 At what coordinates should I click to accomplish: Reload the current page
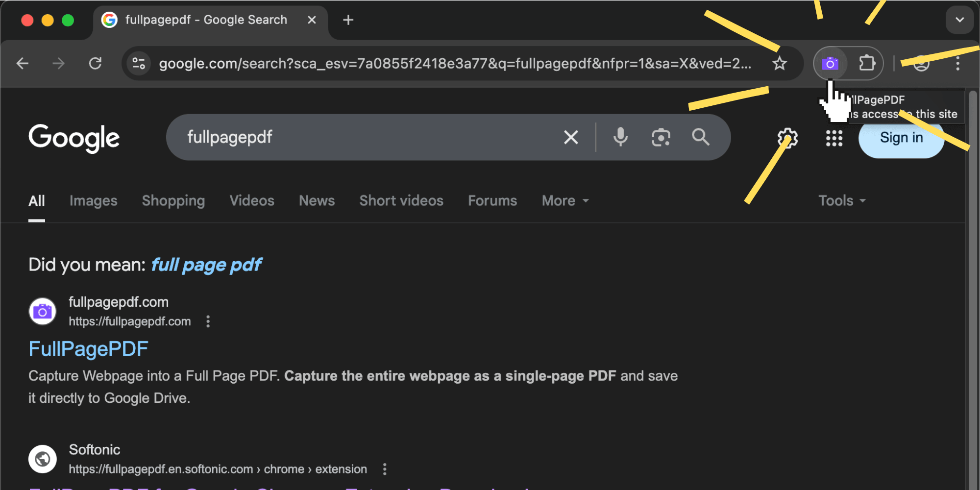coord(95,63)
